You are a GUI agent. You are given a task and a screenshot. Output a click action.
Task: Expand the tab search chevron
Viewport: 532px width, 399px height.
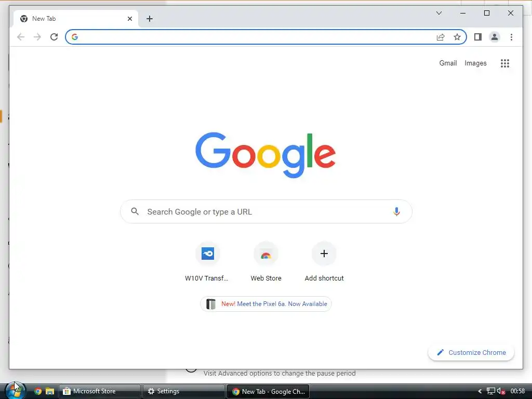click(x=438, y=13)
